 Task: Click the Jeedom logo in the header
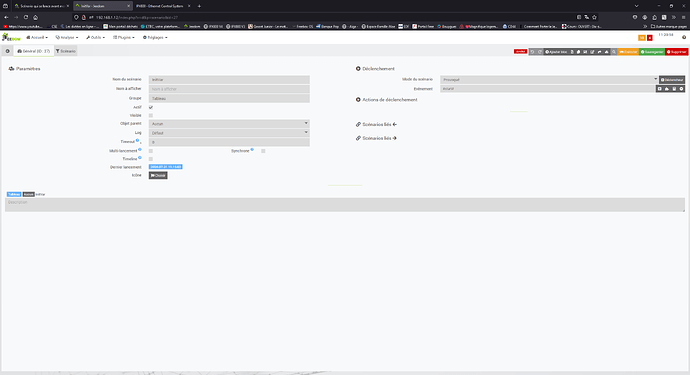[x=11, y=37]
